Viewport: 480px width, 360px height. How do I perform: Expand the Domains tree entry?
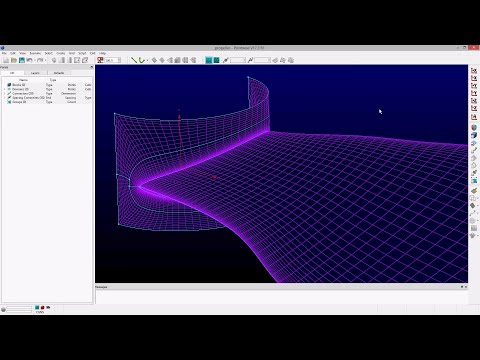[4, 89]
